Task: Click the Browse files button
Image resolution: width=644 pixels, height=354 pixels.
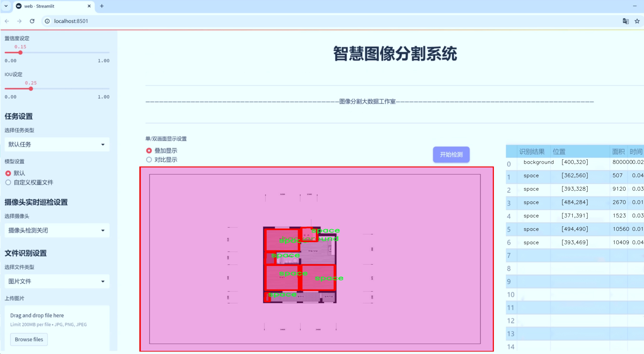Action: 29,339
